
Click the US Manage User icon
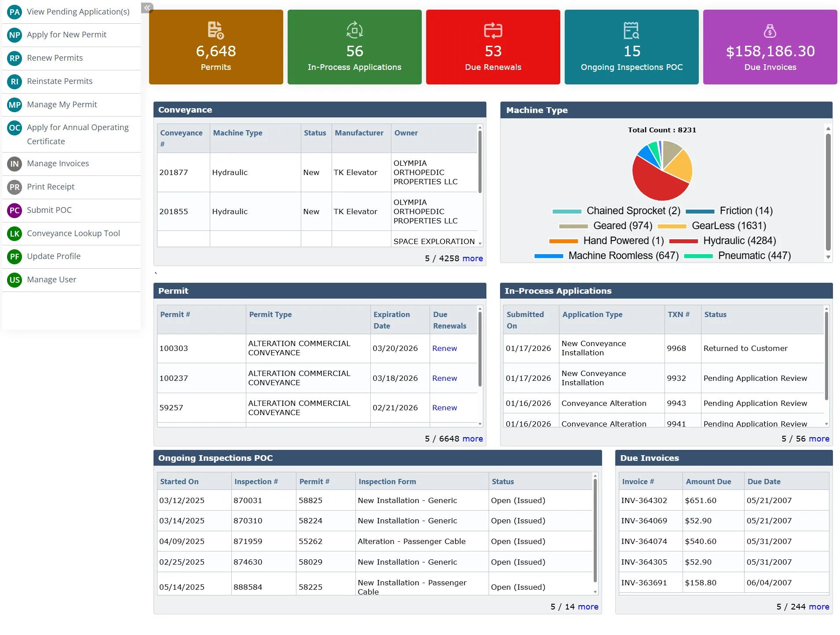click(15, 280)
